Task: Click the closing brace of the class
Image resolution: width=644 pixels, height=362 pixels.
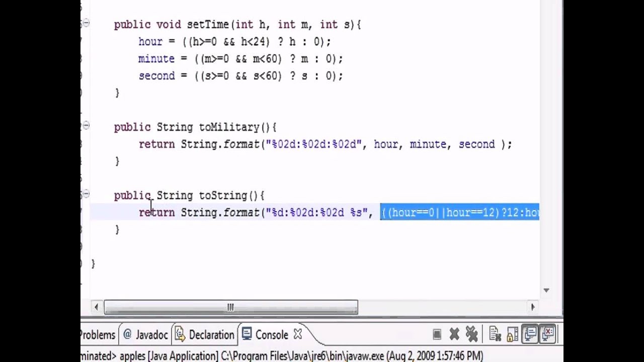Action: pyautogui.click(x=93, y=263)
